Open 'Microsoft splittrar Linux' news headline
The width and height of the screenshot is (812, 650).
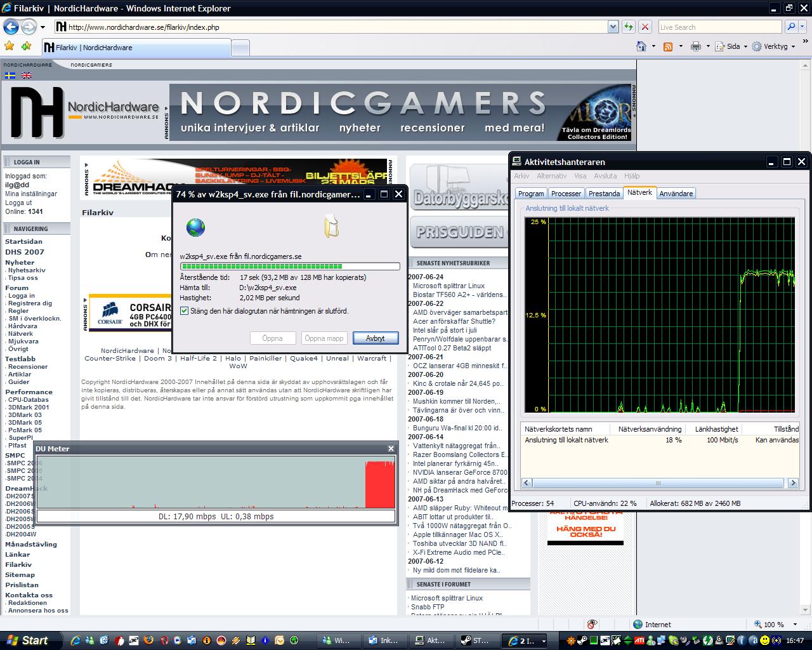point(449,286)
